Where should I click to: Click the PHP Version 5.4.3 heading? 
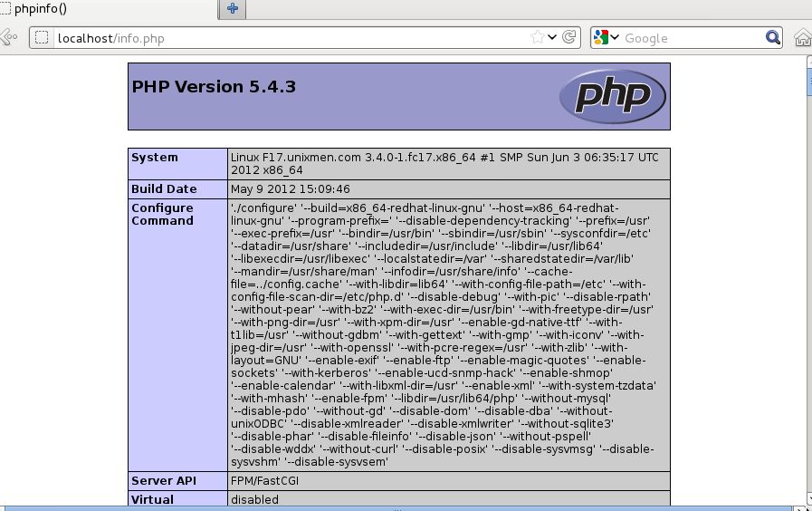click(214, 87)
